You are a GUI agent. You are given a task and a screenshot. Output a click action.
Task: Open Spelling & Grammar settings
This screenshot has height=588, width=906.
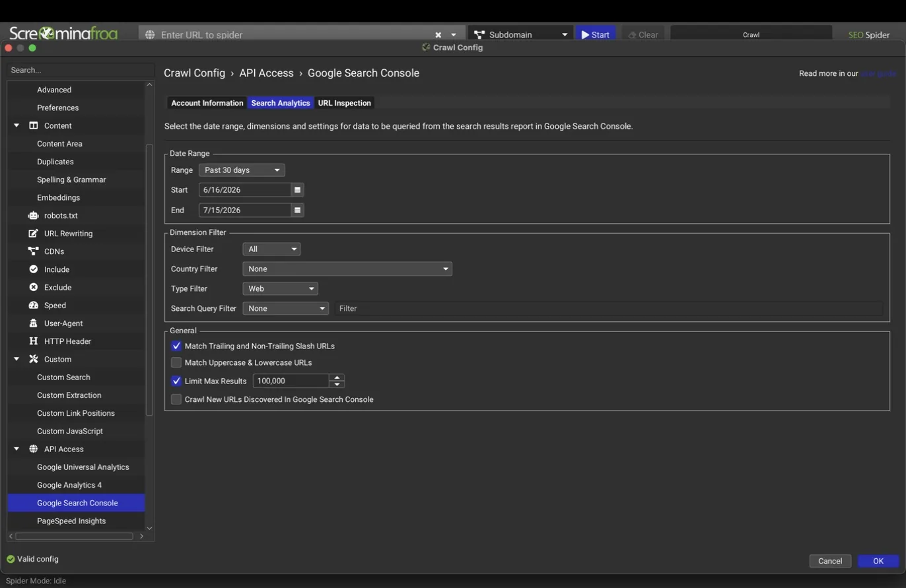(x=71, y=180)
